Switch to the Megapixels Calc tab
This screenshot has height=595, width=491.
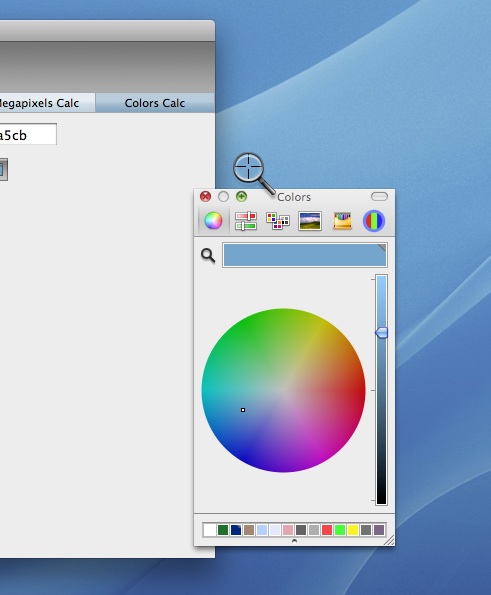tap(39, 103)
